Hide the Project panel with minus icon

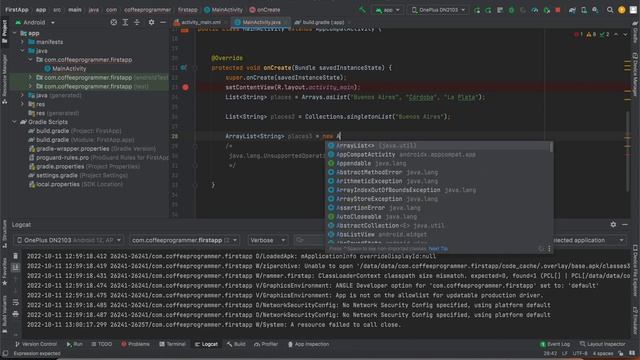point(162,22)
